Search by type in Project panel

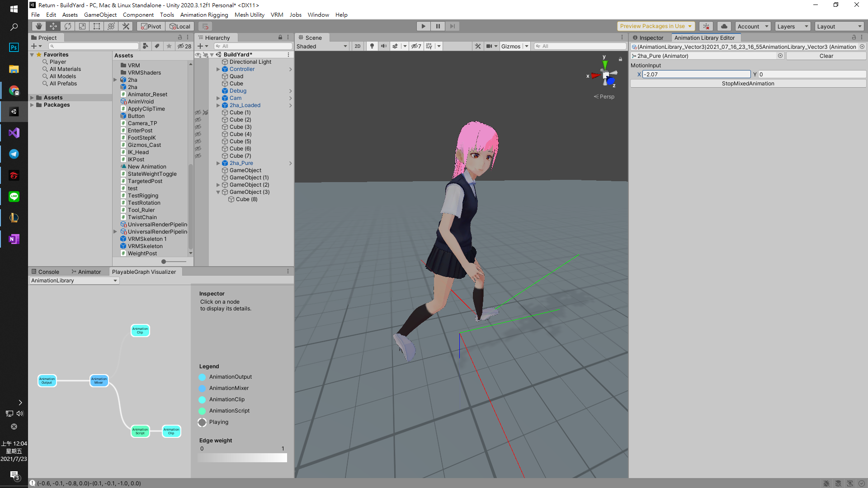point(146,46)
